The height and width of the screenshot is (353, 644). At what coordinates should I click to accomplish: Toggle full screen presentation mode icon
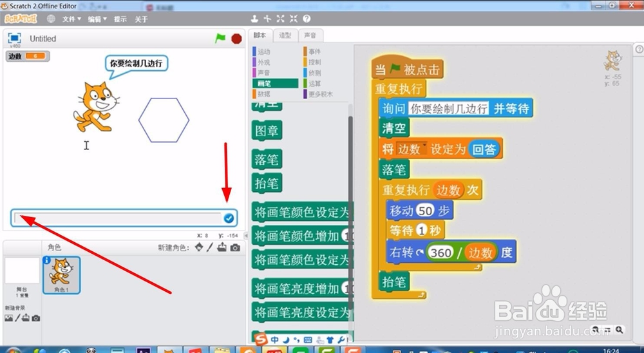(x=14, y=38)
